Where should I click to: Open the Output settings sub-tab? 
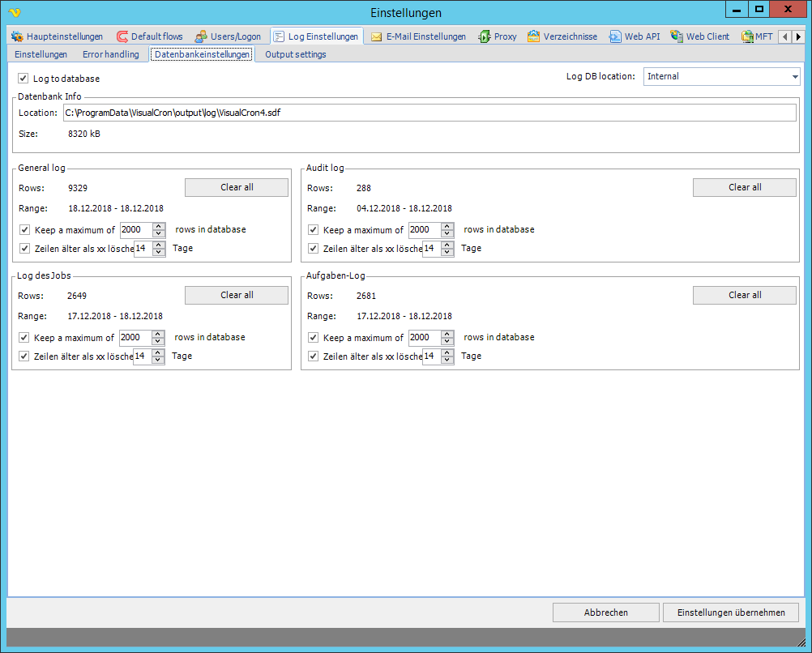295,54
